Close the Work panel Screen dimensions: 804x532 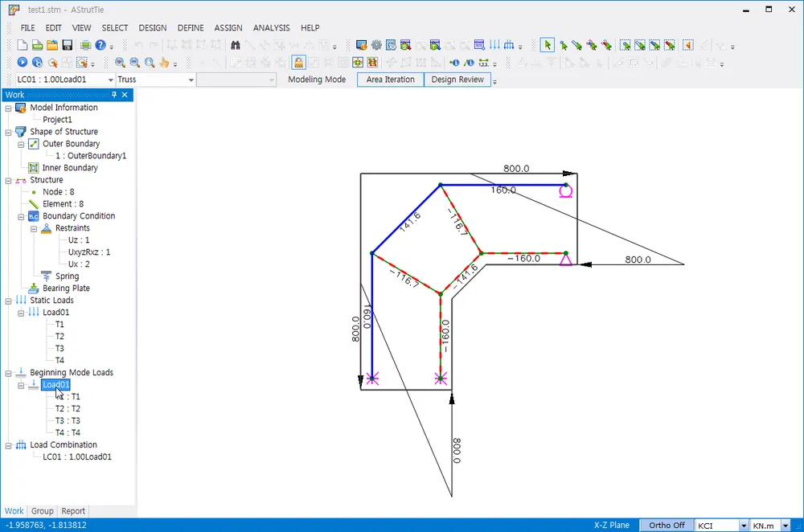point(125,95)
